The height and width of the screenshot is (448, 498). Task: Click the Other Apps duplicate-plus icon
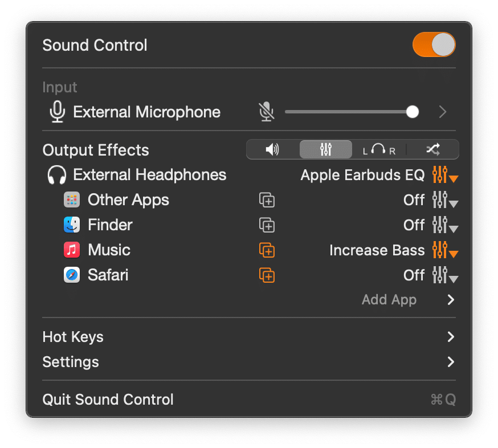pos(267,200)
